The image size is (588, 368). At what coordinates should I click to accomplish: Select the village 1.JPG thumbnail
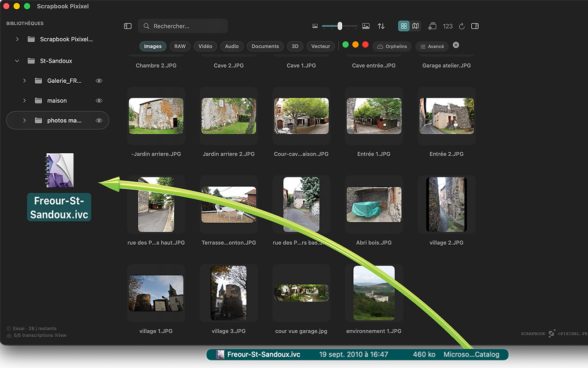[156, 293]
